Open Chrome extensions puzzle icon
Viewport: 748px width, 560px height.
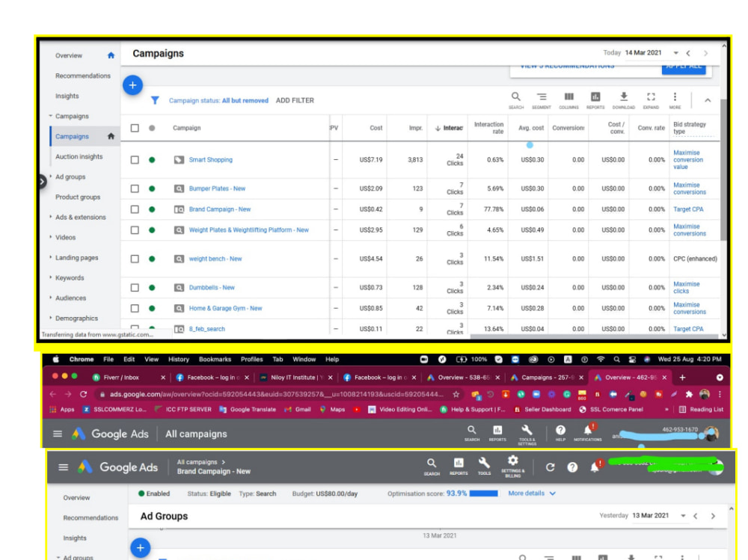click(689, 395)
